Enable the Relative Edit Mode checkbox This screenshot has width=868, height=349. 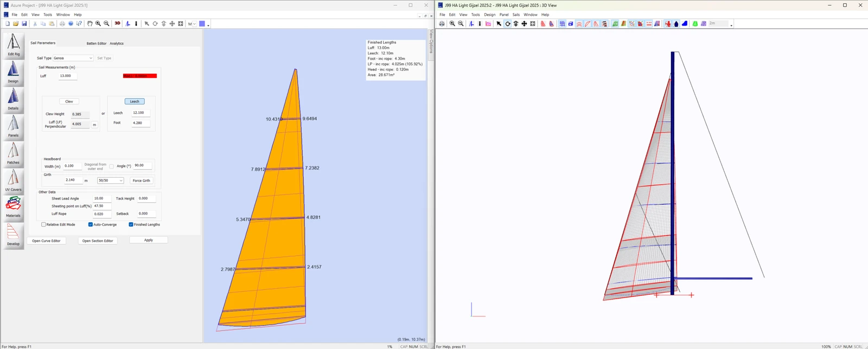[44, 224]
